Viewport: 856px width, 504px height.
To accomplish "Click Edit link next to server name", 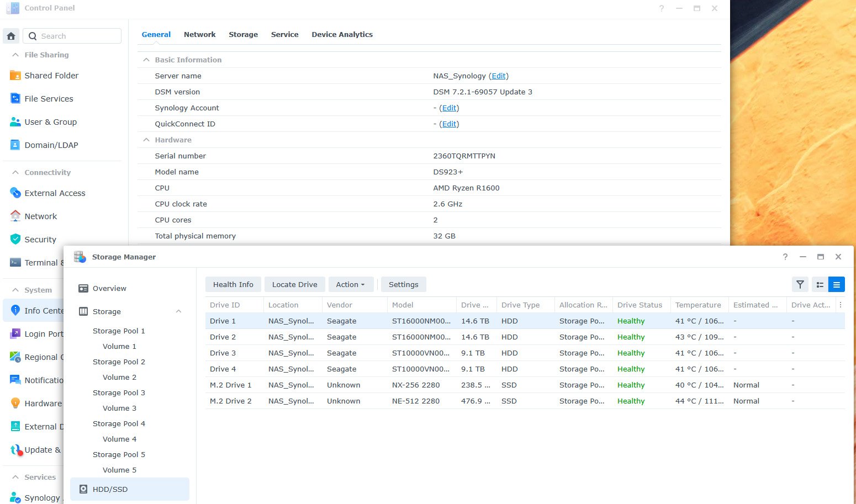I will pos(498,76).
